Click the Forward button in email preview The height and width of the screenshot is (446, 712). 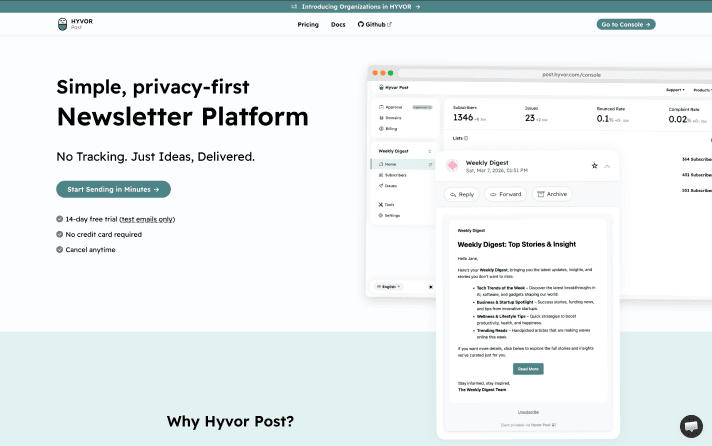click(x=505, y=194)
